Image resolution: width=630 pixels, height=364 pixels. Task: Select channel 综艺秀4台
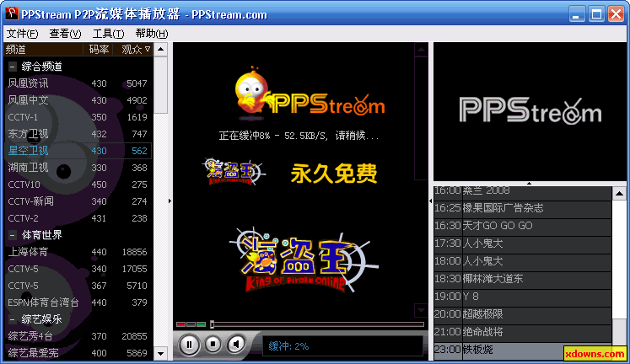tap(78, 336)
